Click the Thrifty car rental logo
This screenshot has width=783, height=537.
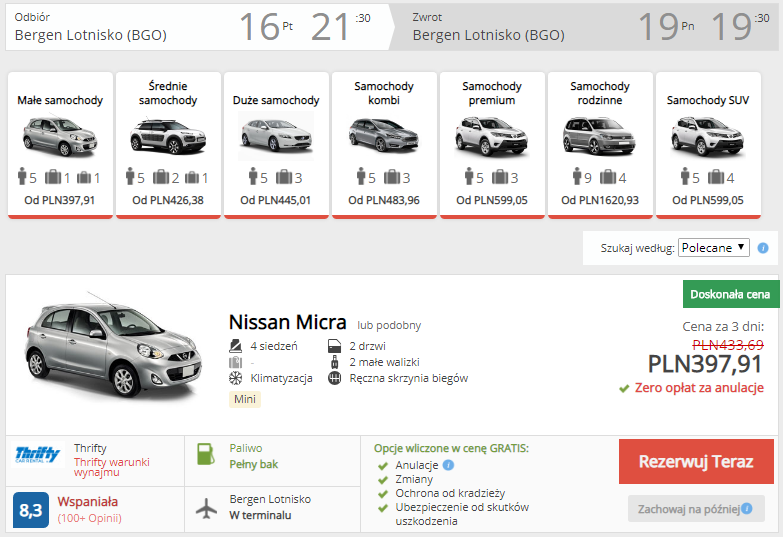tap(39, 457)
